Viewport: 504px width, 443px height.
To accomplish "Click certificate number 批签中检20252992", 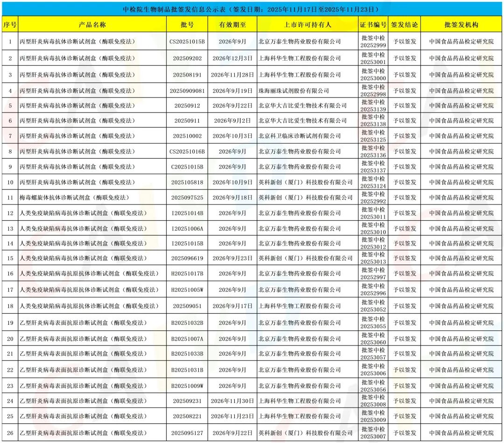I will point(373,197).
